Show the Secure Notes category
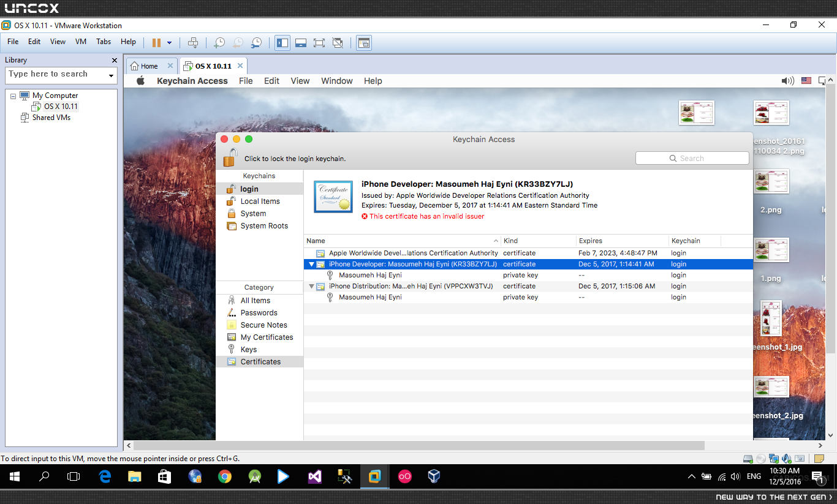 click(260, 325)
